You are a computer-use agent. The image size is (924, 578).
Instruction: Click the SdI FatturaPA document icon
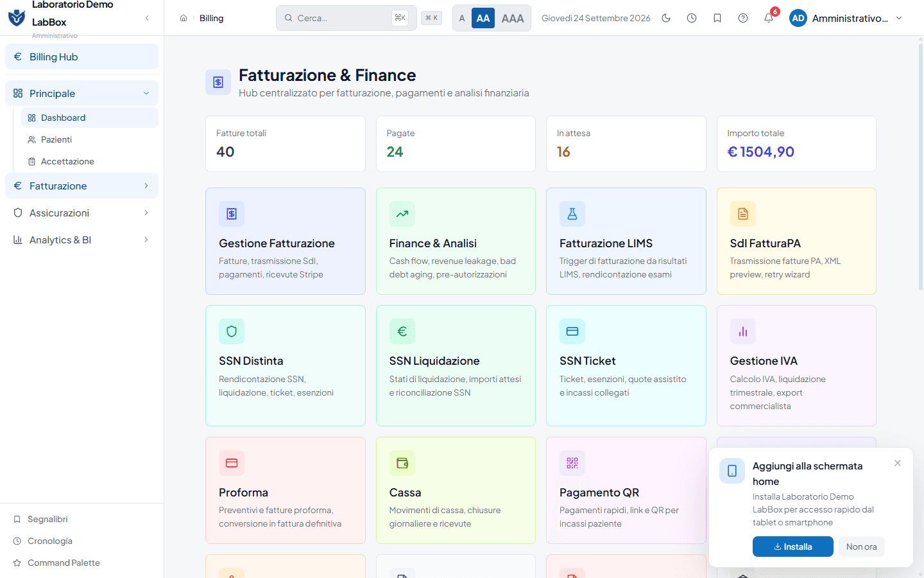pos(743,214)
